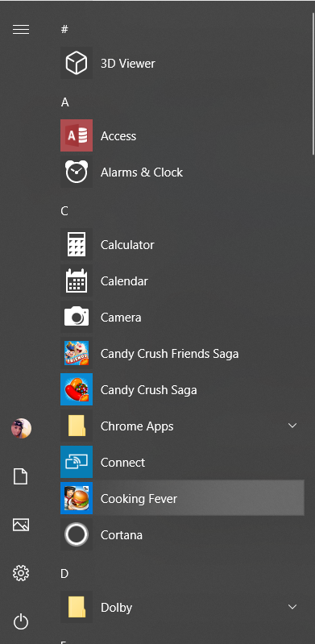The width and height of the screenshot is (315, 644).
Task: Click the Camera app icon
Action: coord(77,317)
